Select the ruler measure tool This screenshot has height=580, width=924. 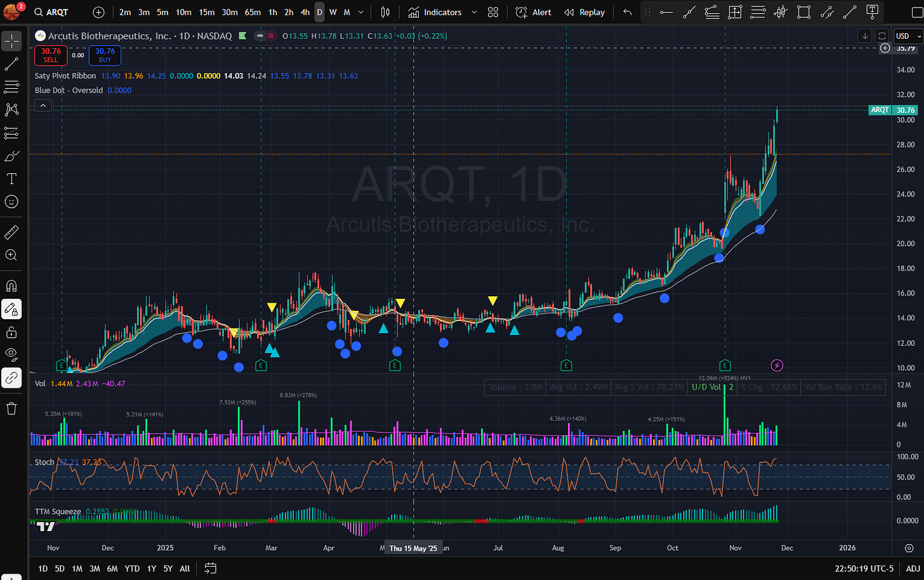click(11, 232)
